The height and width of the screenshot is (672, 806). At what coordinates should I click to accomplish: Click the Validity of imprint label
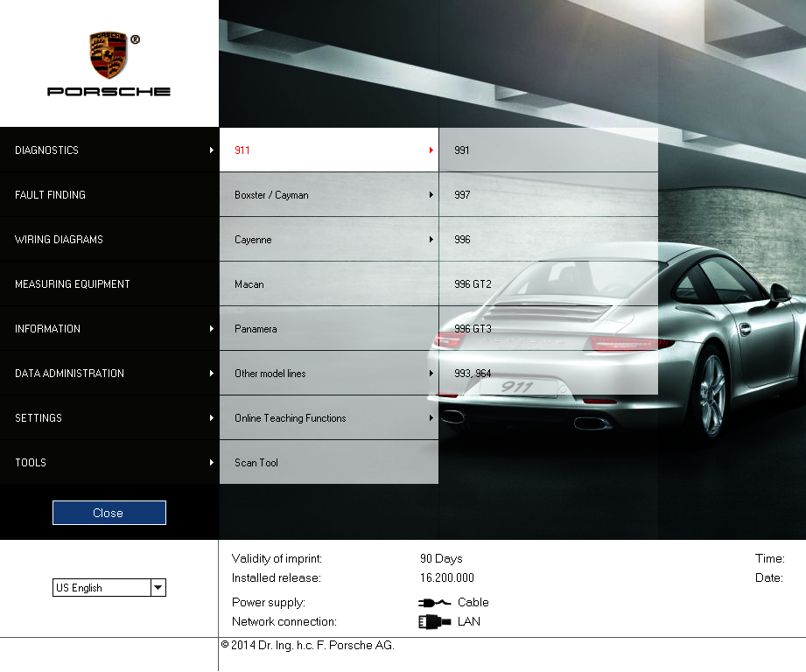pos(277,558)
